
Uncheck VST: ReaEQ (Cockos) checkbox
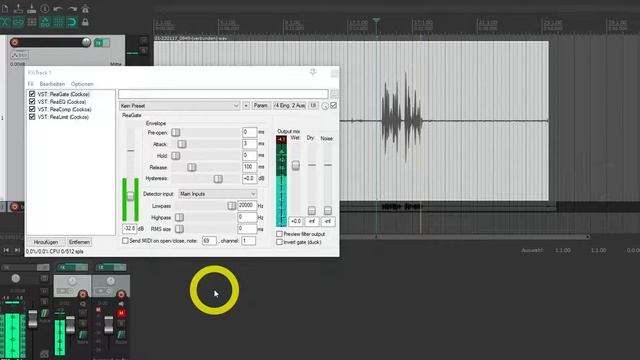click(x=32, y=102)
